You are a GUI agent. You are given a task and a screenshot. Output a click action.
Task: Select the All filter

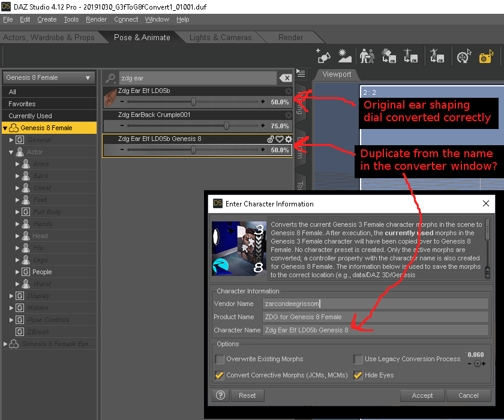click(49, 92)
